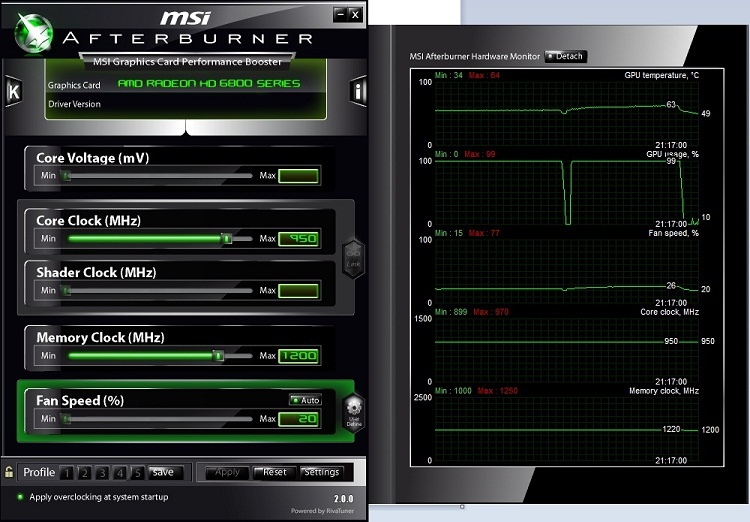The image size is (750, 522).
Task: Select profile slot 4
Action: coord(120,473)
